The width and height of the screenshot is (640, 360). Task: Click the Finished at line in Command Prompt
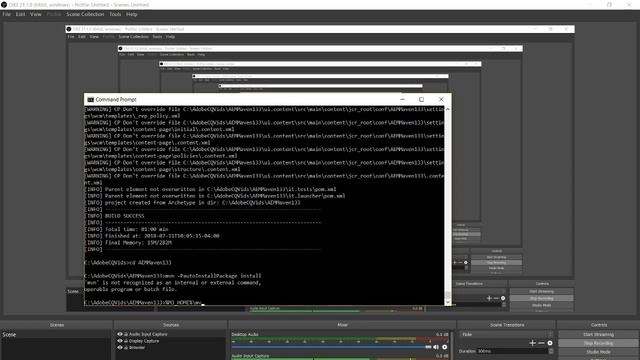(x=152, y=236)
